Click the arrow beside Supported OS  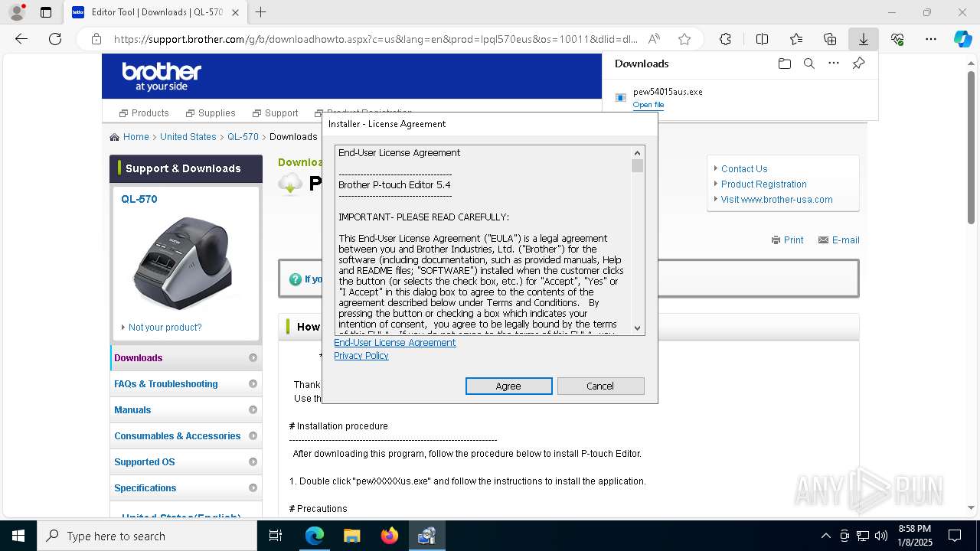[253, 462]
